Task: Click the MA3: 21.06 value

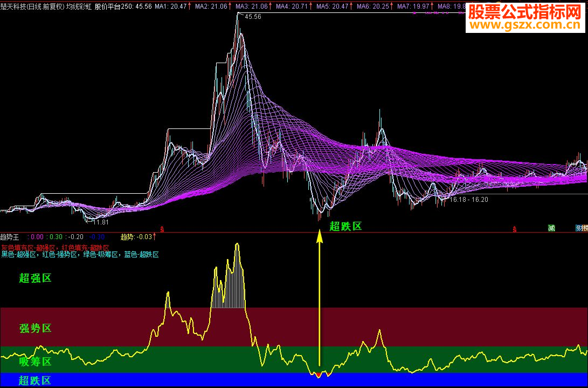Action: 252,6
